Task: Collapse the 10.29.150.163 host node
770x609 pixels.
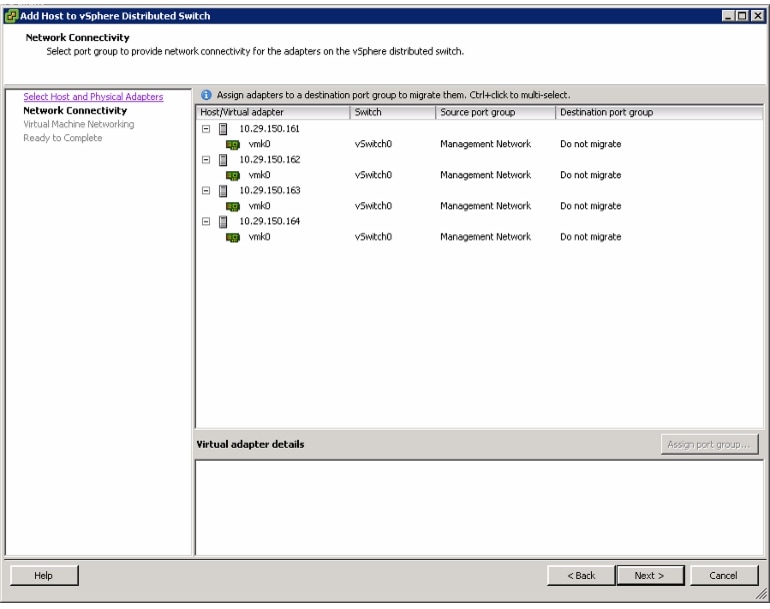Action: coord(206,191)
